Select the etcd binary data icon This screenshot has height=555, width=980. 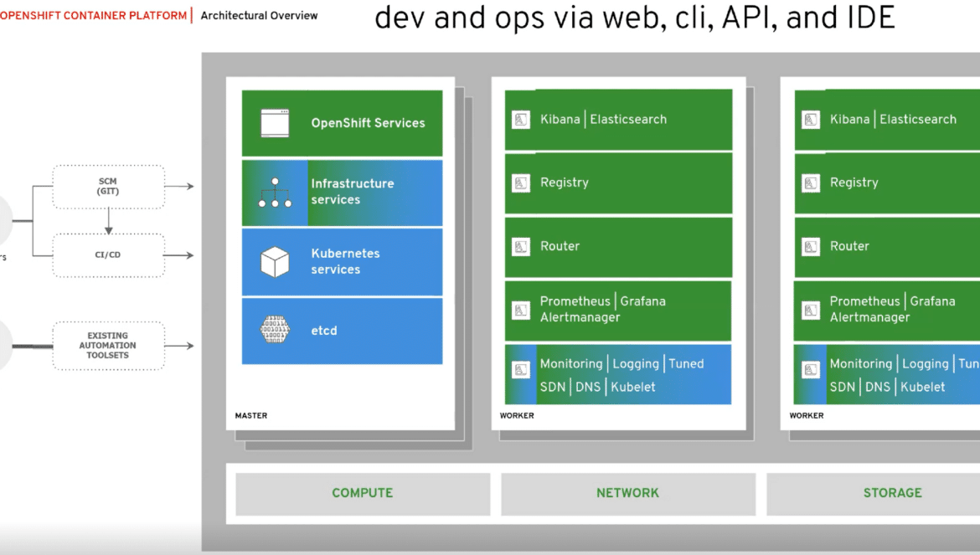click(275, 330)
